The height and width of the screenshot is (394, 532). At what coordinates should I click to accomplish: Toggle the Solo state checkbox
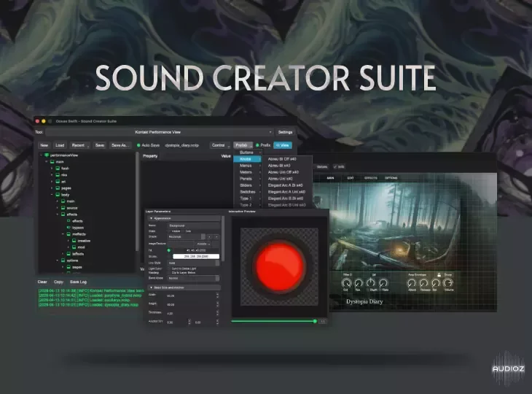coord(182,231)
